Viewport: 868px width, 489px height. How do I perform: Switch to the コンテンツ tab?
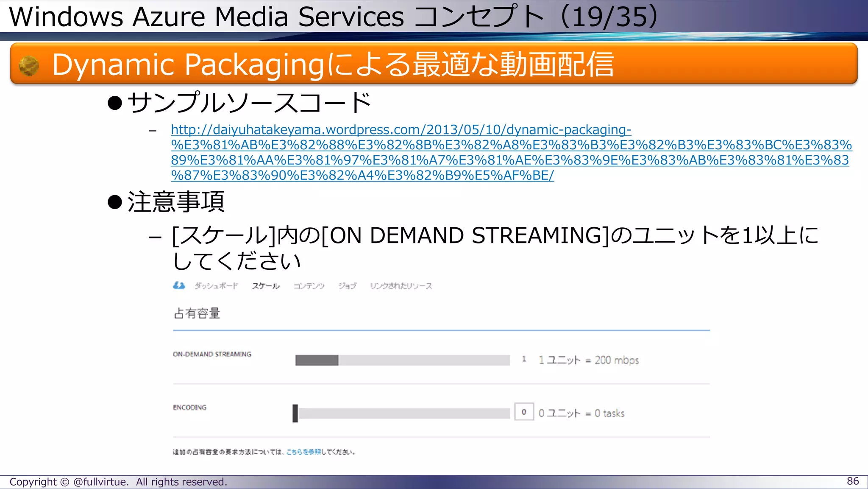point(309,286)
